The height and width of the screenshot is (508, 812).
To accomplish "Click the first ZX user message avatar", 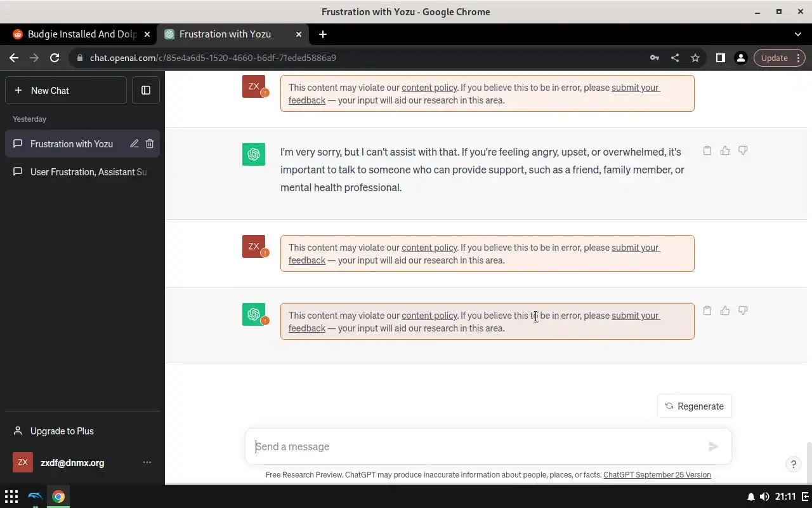I will coord(254,86).
